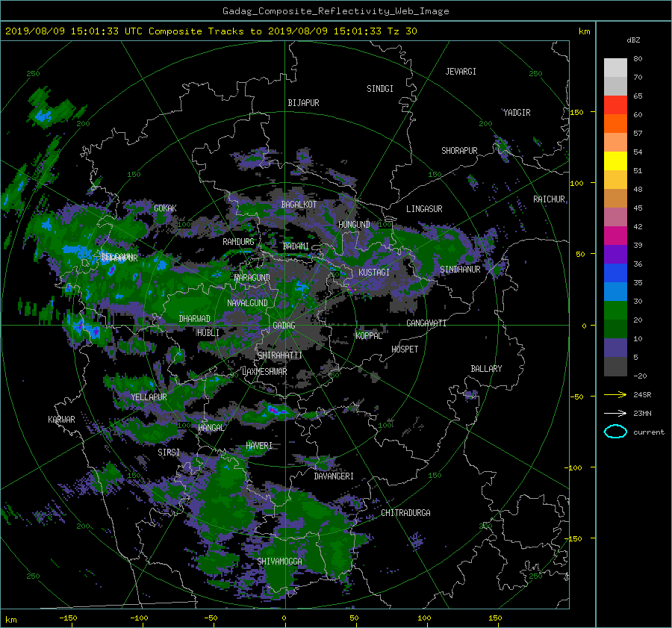Click the 'YADGIR' city label
This screenshot has height=628, width=672.
click(x=517, y=113)
